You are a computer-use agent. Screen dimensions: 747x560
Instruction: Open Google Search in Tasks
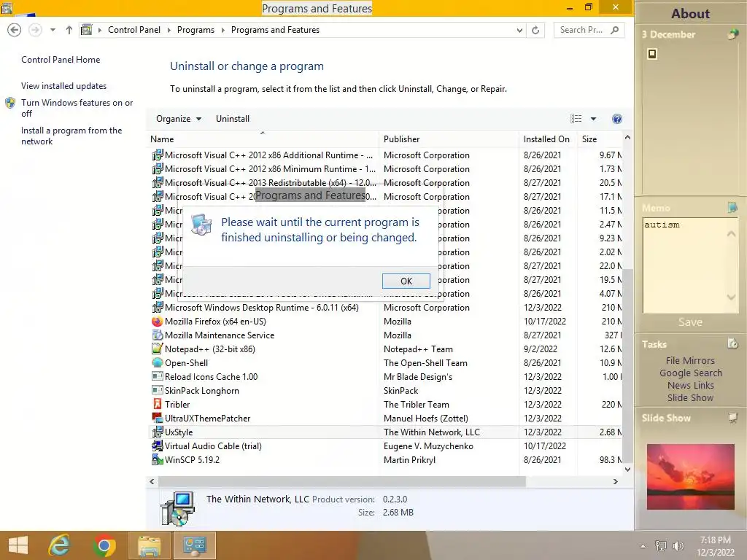(x=690, y=373)
